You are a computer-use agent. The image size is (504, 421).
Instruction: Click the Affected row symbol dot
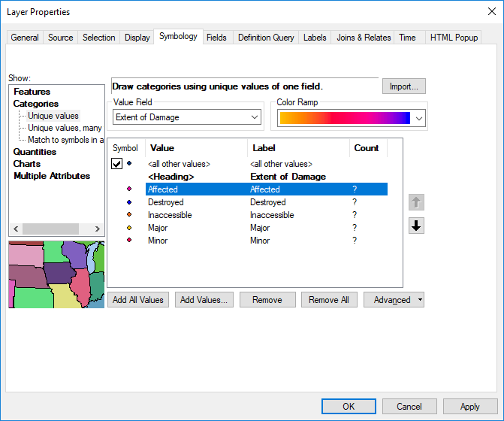(x=130, y=189)
